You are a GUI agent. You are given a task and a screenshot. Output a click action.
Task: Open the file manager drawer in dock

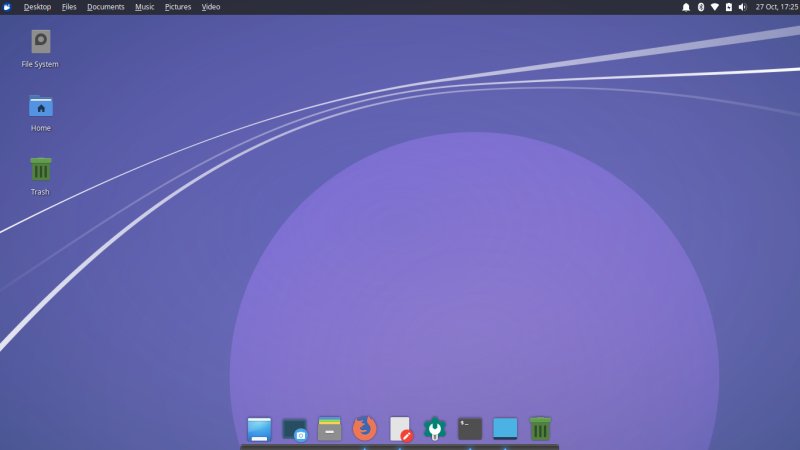329,429
